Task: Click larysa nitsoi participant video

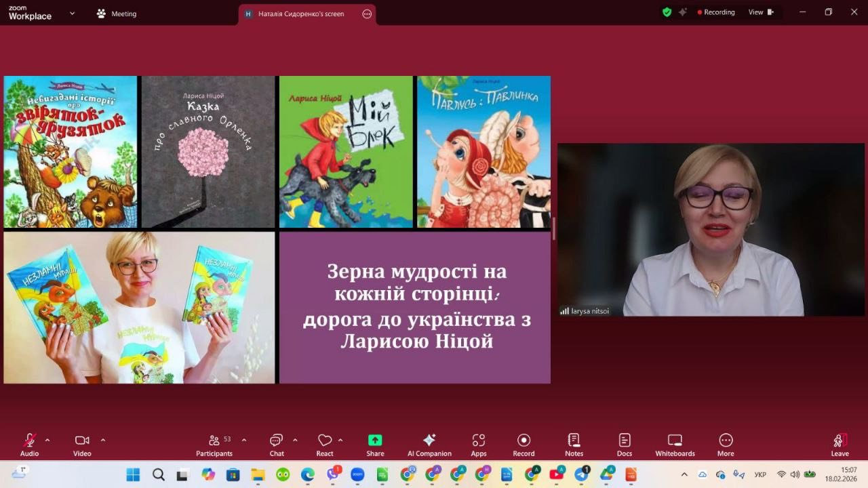Action: point(711,230)
